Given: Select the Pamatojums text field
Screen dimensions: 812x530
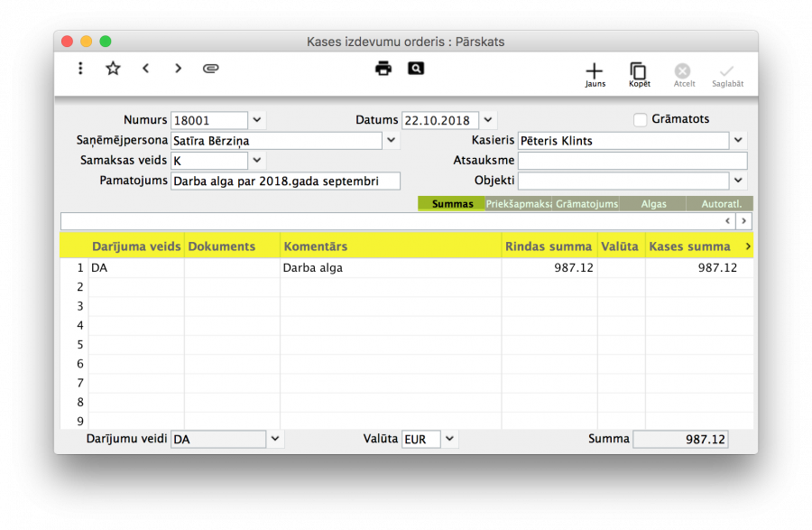Looking at the screenshot, I should coord(285,181).
